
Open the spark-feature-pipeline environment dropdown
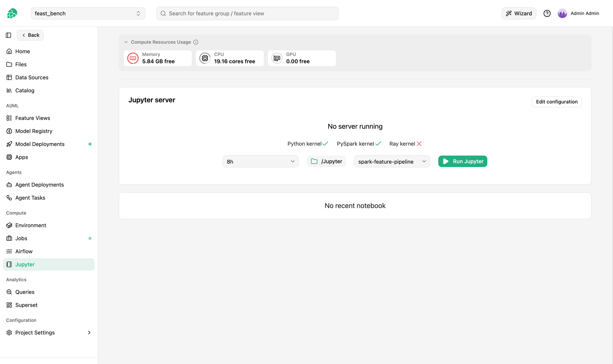pos(392,161)
